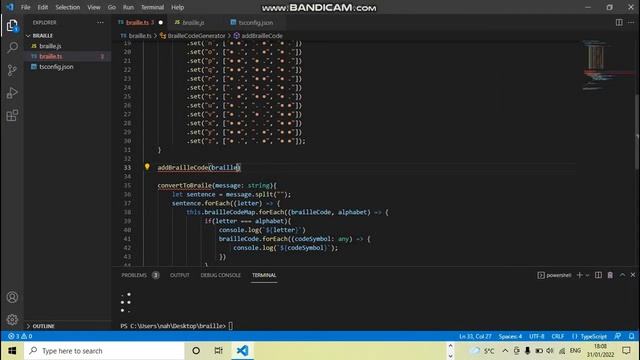Open the Extensions view
This screenshot has width=640, height=360.
[x=12, y=116]
